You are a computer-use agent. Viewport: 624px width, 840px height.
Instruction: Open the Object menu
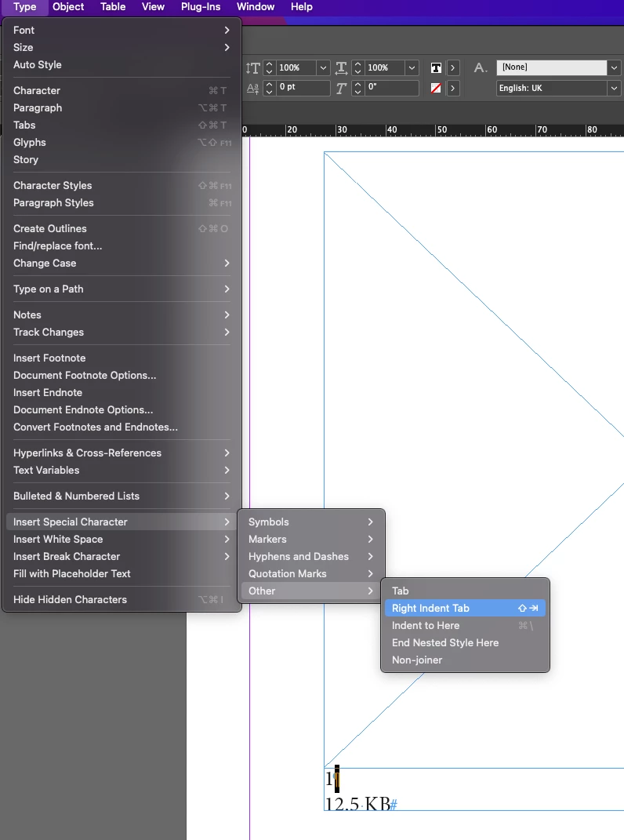[68, 7]
